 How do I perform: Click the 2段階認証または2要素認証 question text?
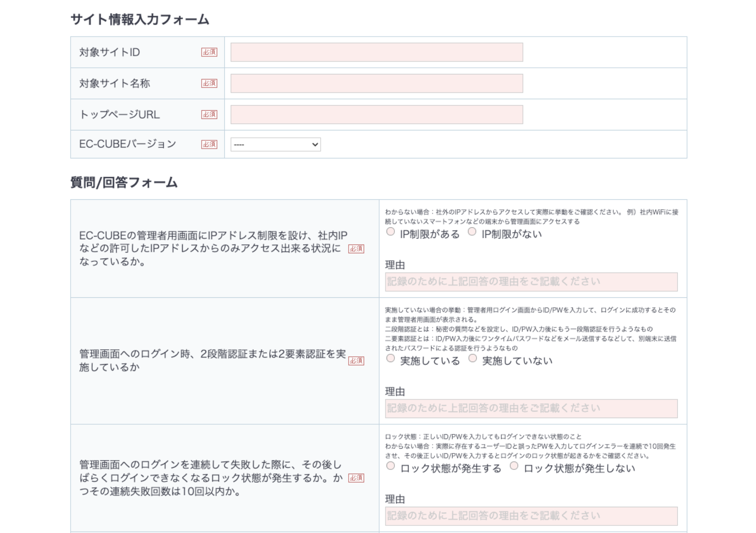(213, 361)
